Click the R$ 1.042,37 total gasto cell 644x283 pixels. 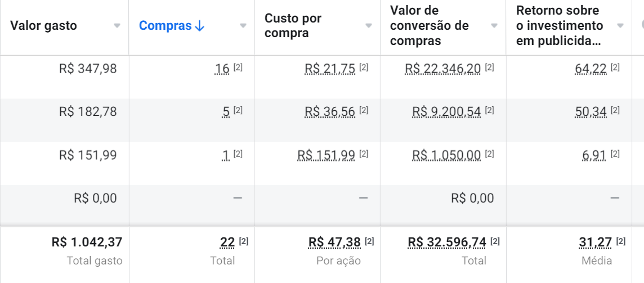87,242
